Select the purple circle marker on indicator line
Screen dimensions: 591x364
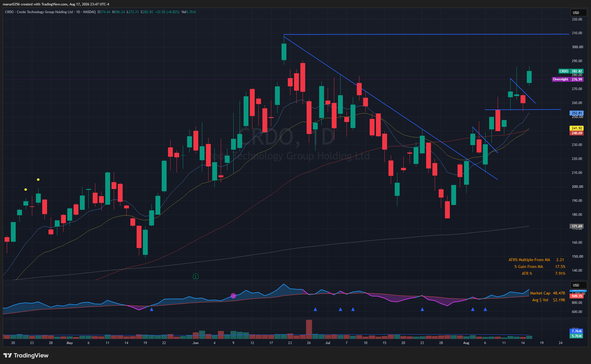pyautogui.click(x=233, y=296)
